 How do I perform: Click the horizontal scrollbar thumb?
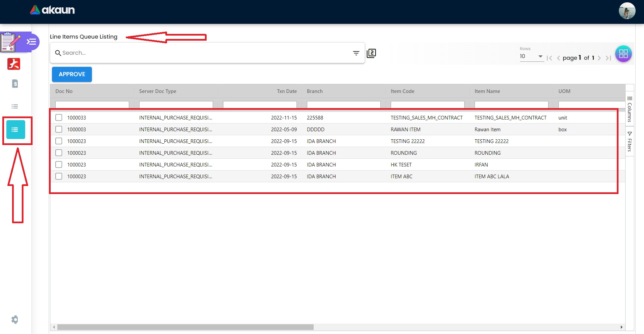pos(185,327)
